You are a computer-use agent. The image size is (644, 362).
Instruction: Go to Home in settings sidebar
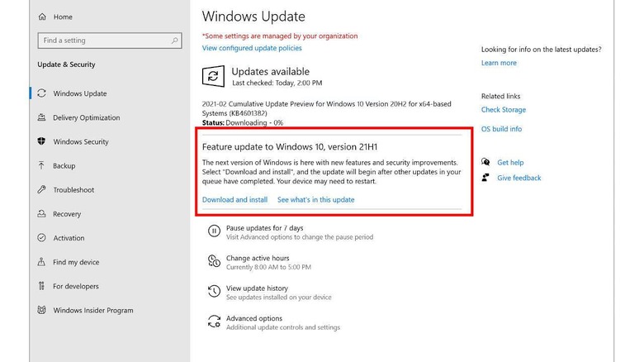[63, 17]
